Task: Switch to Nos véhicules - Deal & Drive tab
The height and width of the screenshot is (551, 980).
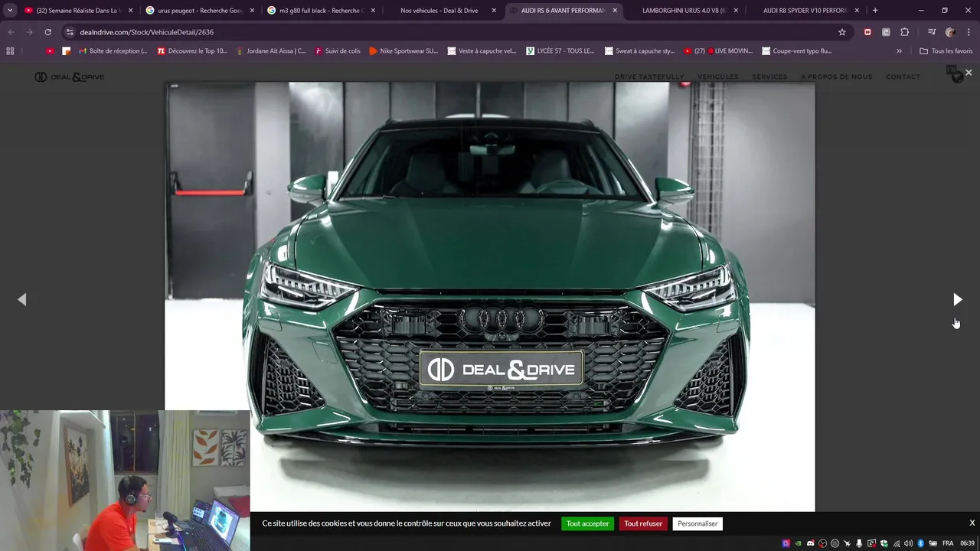Action: [x=443, y=11]
